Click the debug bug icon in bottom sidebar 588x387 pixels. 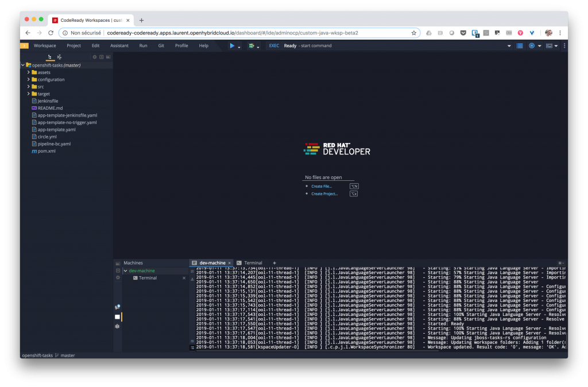117,326
